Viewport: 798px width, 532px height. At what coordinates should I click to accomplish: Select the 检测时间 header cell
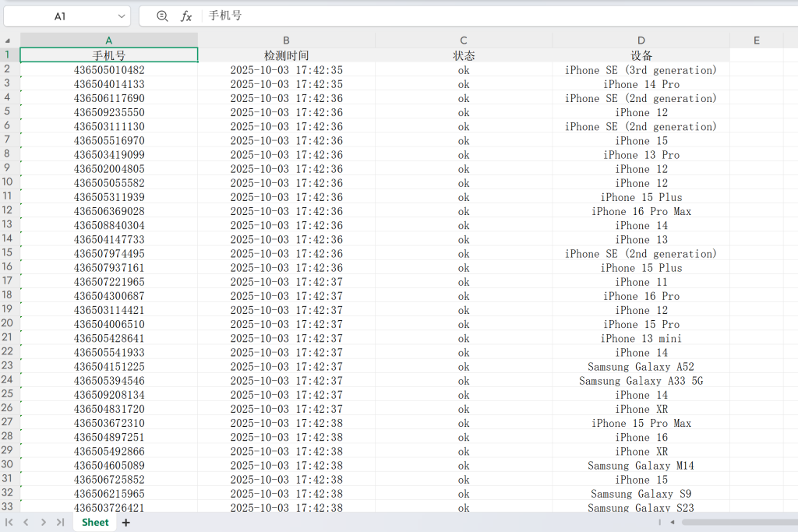pos(286,55)
